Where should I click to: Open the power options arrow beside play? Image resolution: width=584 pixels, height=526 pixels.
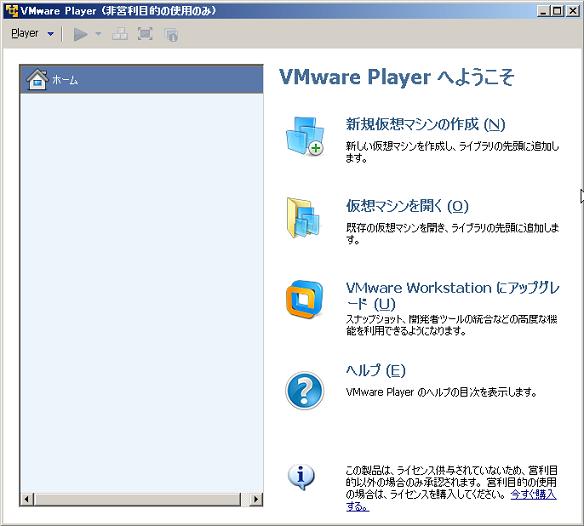click(x=98, y=34)
